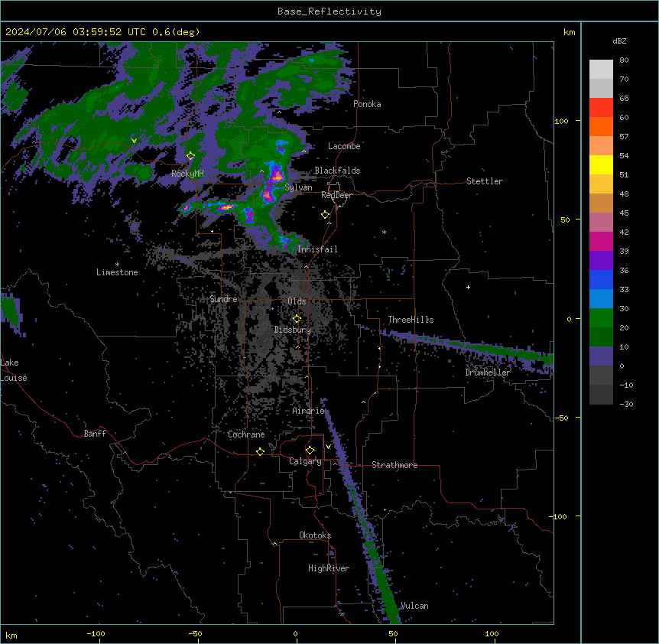Click the yellow V marker northeast of Calgary
659x644 pixels.
click(328, 447)
